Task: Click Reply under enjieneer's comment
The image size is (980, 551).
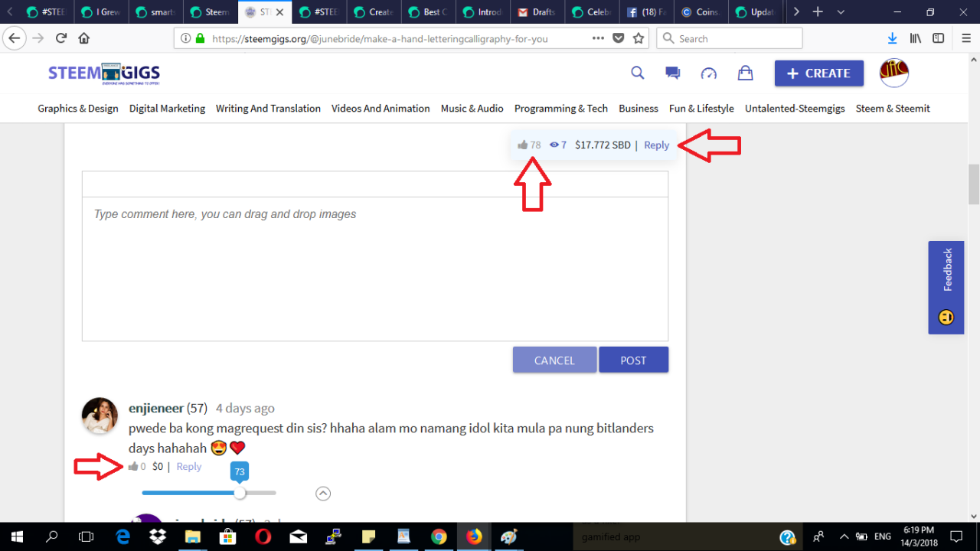Action: click(189, 466)
